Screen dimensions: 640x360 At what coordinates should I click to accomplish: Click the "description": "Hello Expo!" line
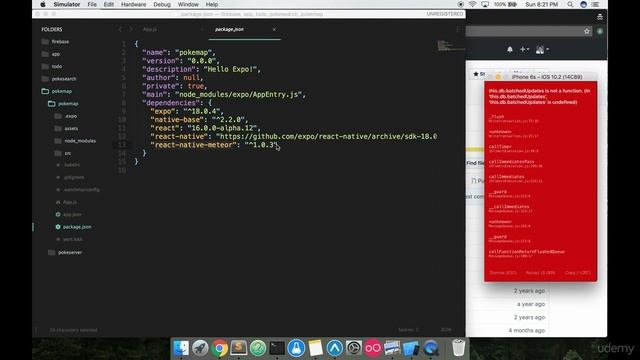pyautogui.click(x=201, y=69)
